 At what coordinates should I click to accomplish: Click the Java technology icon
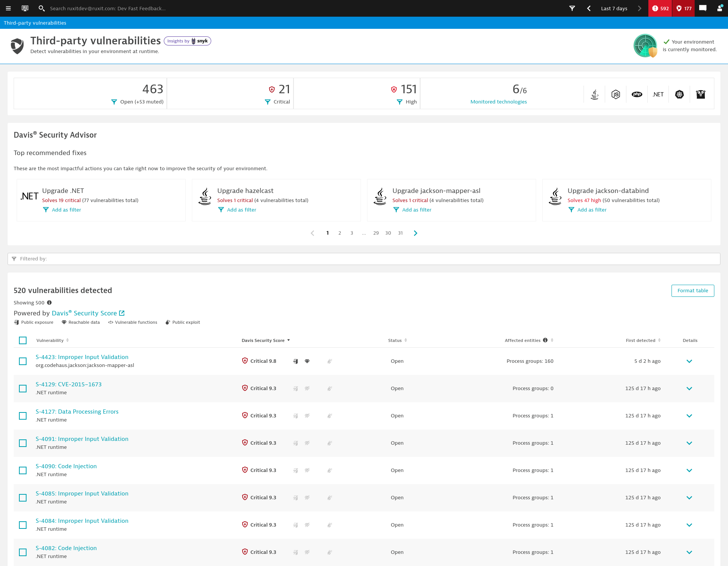[595, 94]
